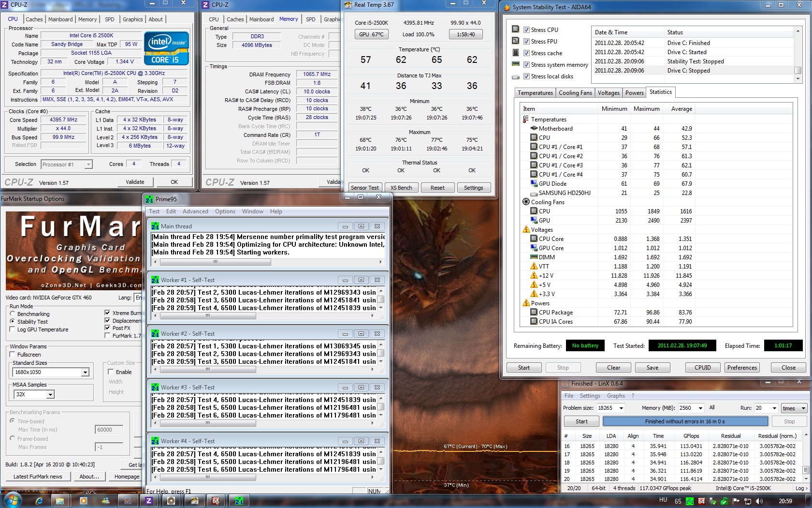Click the AIDA64 tray icon
The image size is (812, 508).
coord(701,501)
